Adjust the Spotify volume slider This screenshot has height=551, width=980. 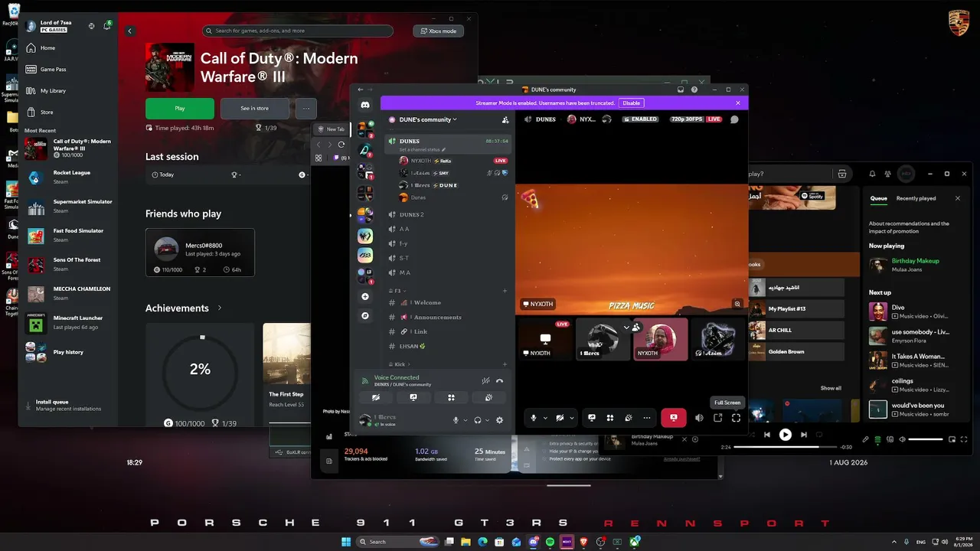tap(926, 439)
